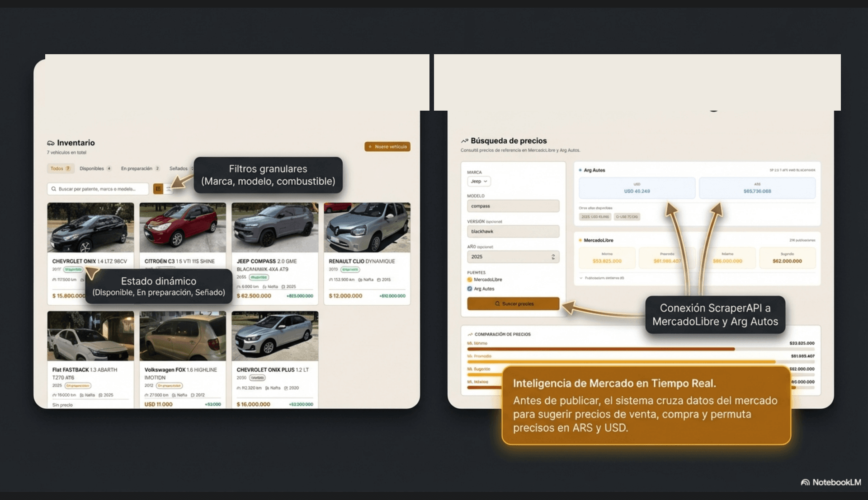This screenshot has width=868, height=500.
Task: Open the Chevrolet Onix 1.4 LTZ photo
Action: [x=90, y=227]
